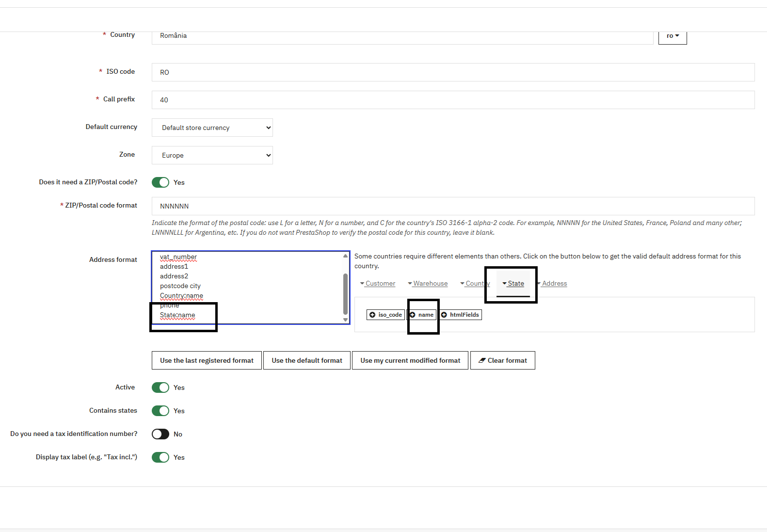Image resolution: width=767 pixels, height=532 pixels.
Task: Disable the Active country toggle
Action: tap(160, 387)
